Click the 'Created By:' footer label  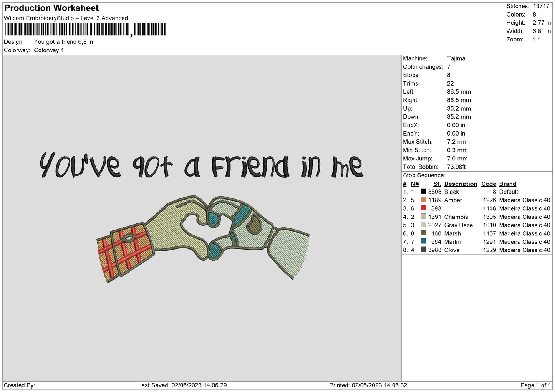(x=19, y=385)
